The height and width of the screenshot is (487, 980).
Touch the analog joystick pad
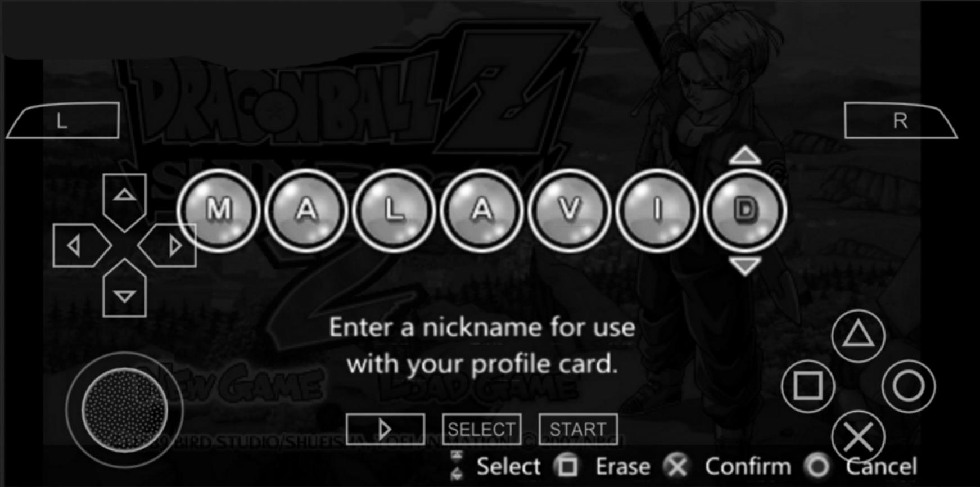click(x=124, y=410)
